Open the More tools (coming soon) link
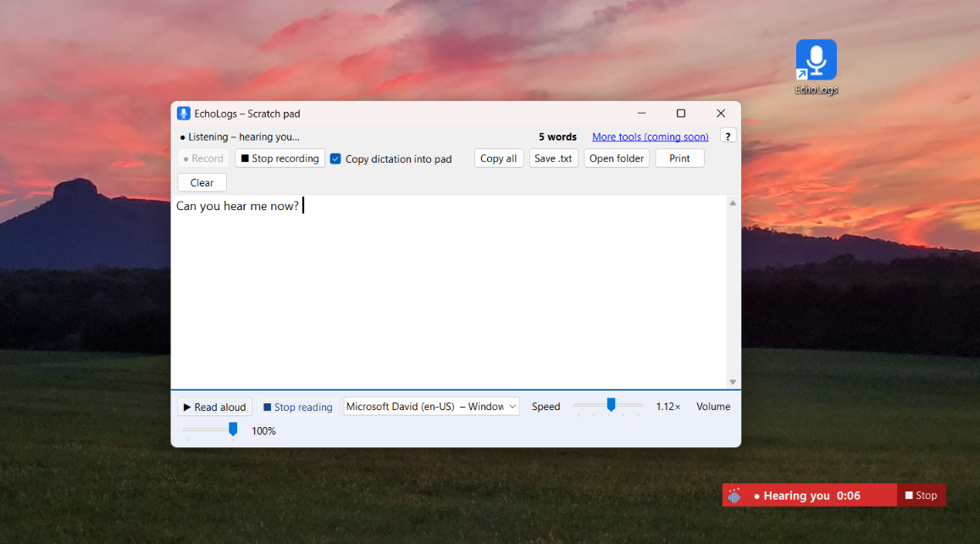 650,137
